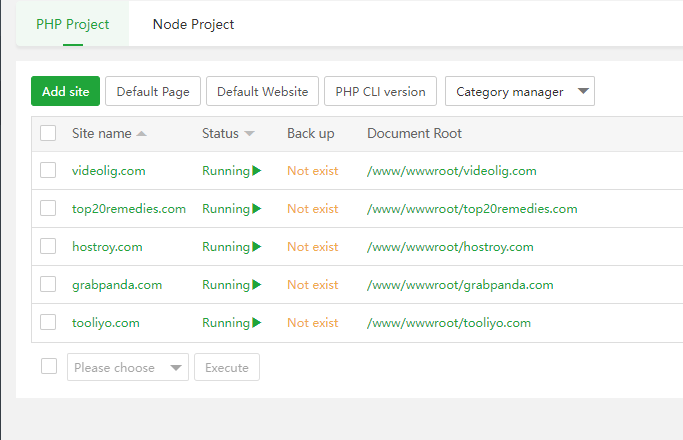This screenshot has width=683, height=440.
Task: Select the top20remedies.com row checkbox
Action: (x=48, y=208)
